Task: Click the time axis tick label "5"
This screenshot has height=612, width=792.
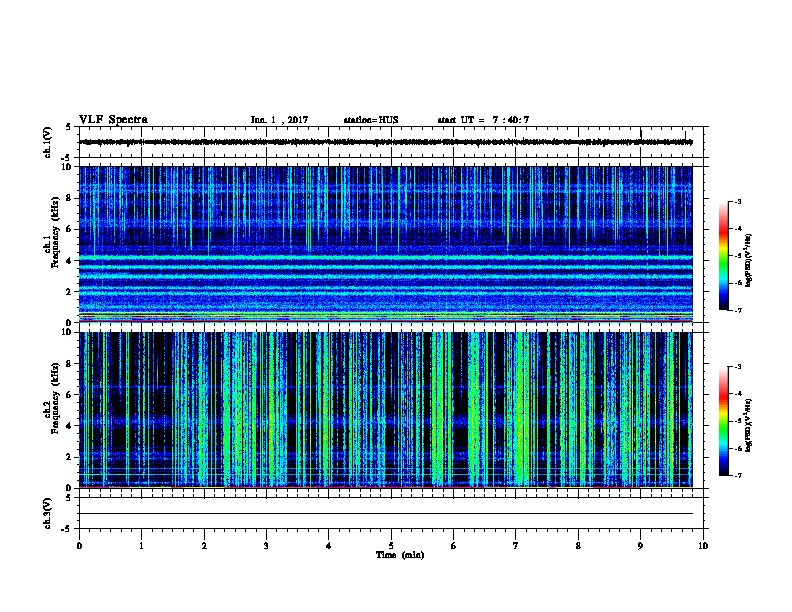Action: (x=391, y=546)
